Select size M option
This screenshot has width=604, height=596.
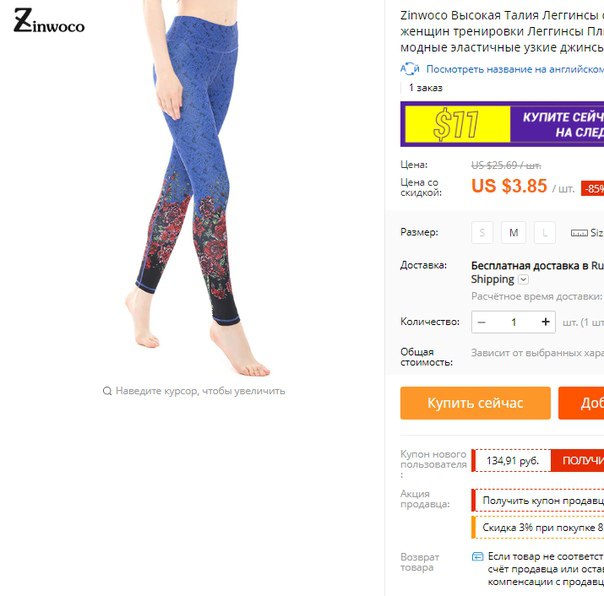coord(513,233)
